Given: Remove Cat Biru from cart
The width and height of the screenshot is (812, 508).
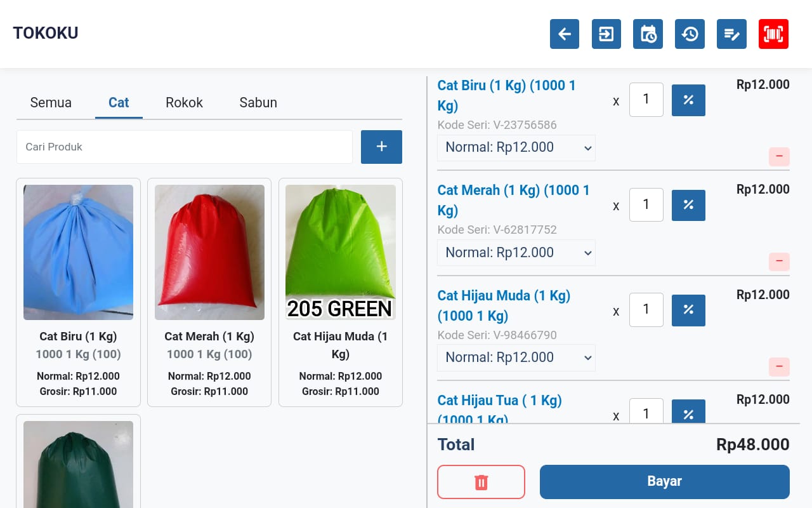Looking at the screenshot, I should [779, 156].
